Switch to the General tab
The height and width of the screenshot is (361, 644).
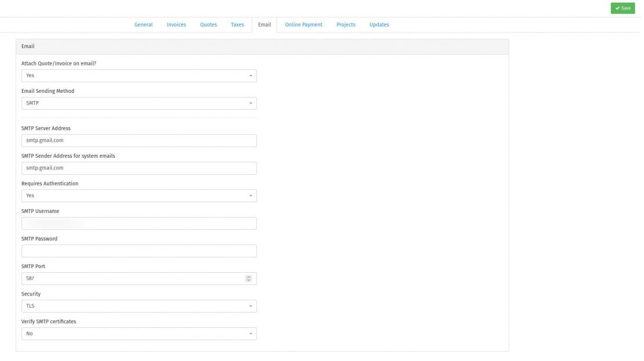(143, 24)
